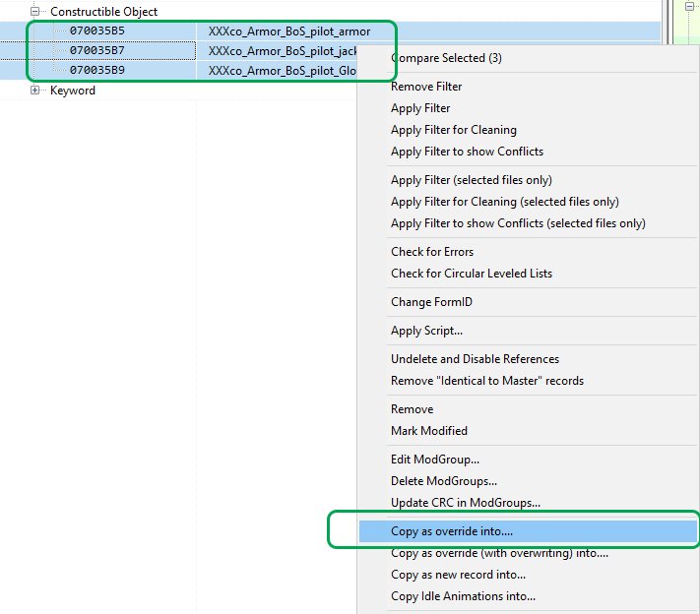Run Check for Circular Leveled Lists
Viewport: 700px width, 614px height.
pos(472,274)
